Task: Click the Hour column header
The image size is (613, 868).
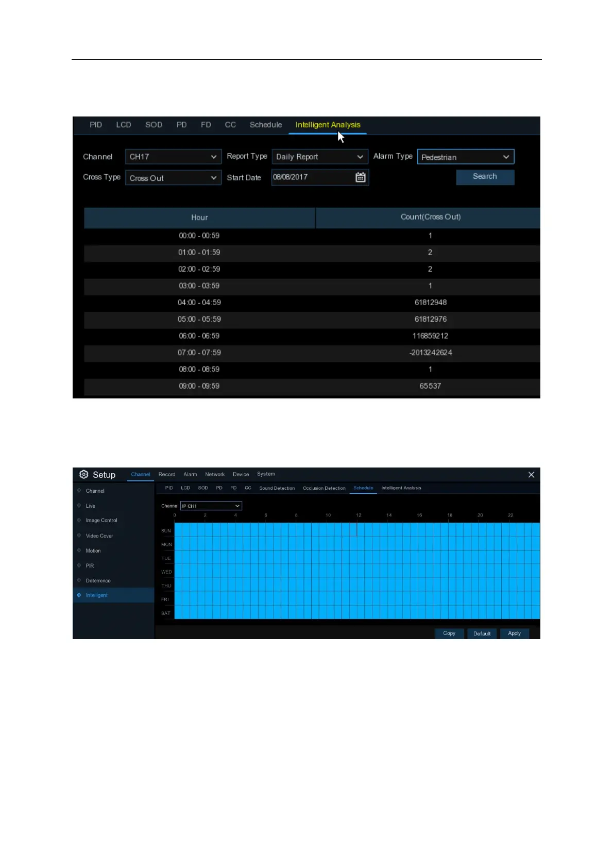Action: click(x=199, y=218)
